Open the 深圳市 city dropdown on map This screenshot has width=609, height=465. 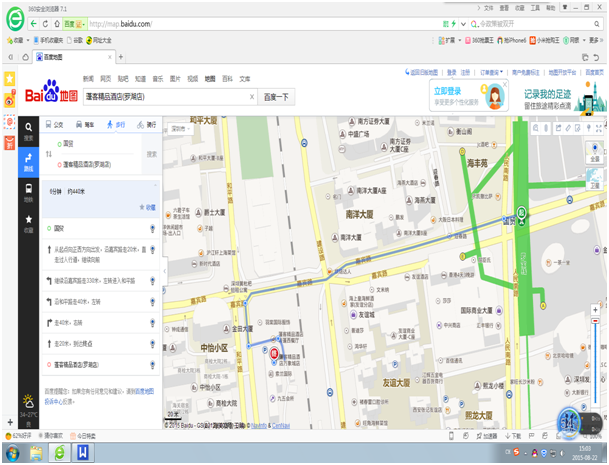(x=181, y=129)
